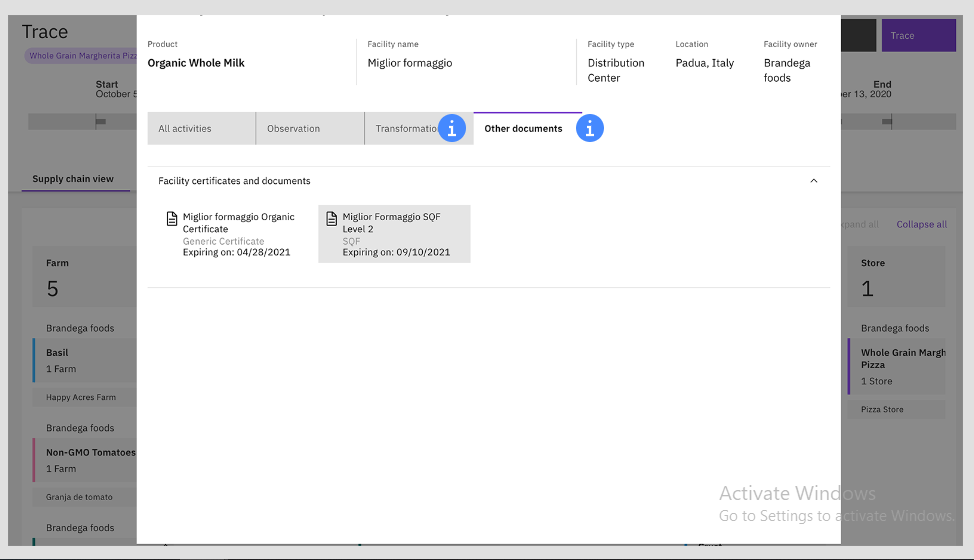Click document icon of SQF Level 2
This screenshot has height=560, width=974.
coord(332,219)
